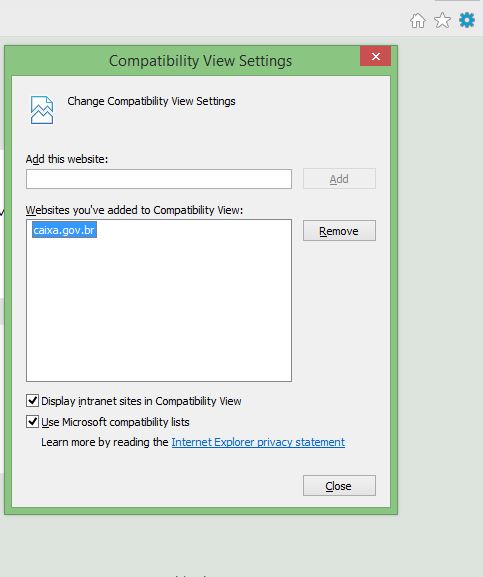483x577 pixels.
Task: Click the 'Use Microsoft compatibility lists' label text
Action: (x=116, y=422)
